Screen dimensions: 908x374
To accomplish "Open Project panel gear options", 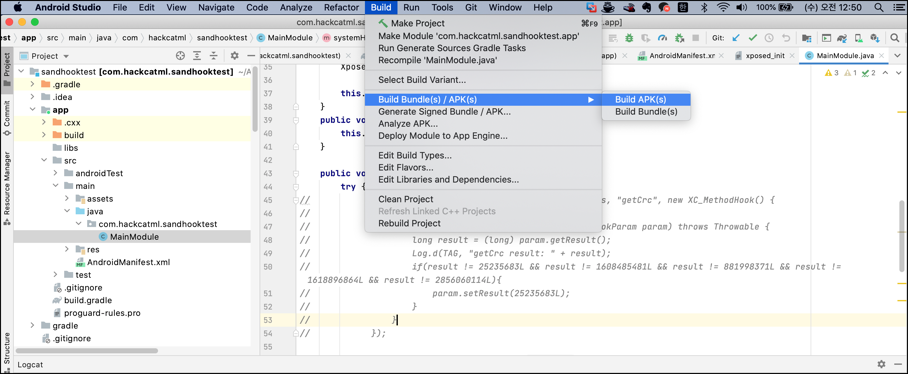I will click(x=235, y=56).
